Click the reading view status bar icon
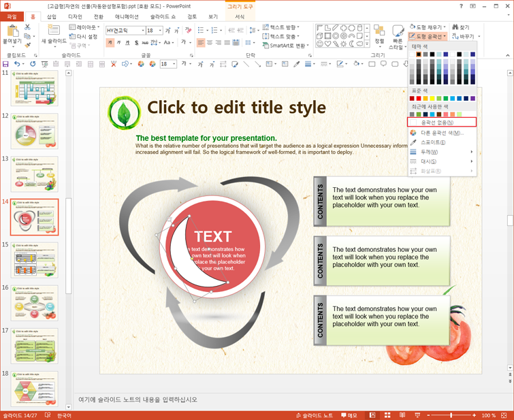The width and height of the screenshot is (514, 420). pos(402,415)
